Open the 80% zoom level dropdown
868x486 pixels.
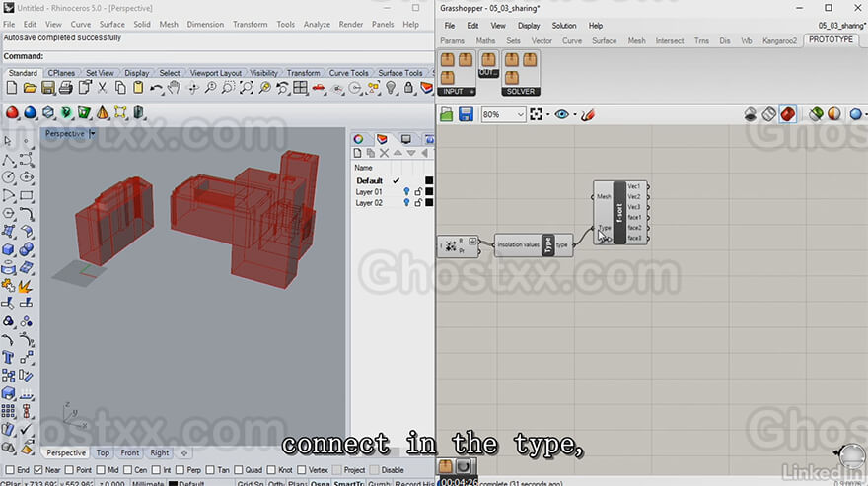tap(520, 114)
